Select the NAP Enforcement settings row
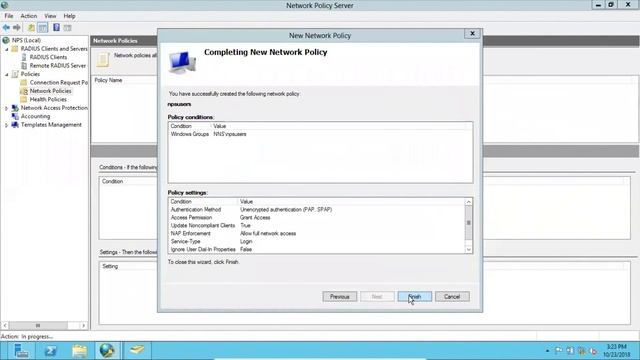The height and width of the screenshot is (360, 640). [x=317, y=234]
